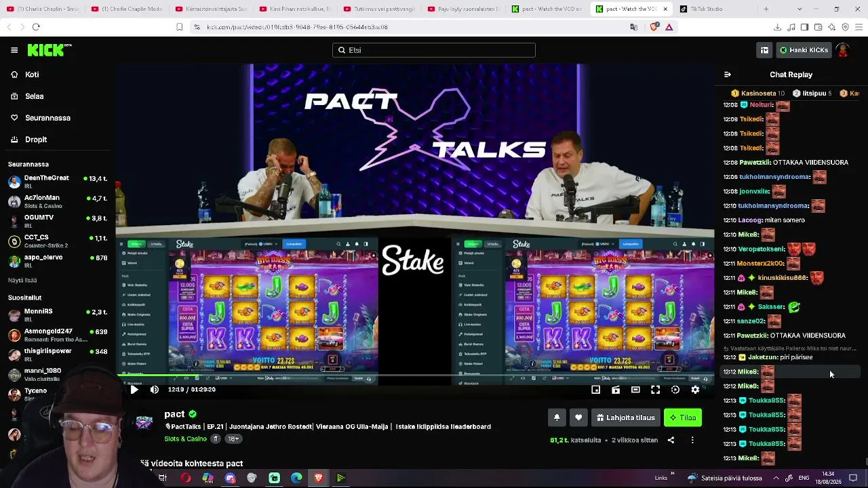
Task: Open MonniRS recommended channel
Action: click(x=58, y=314)
